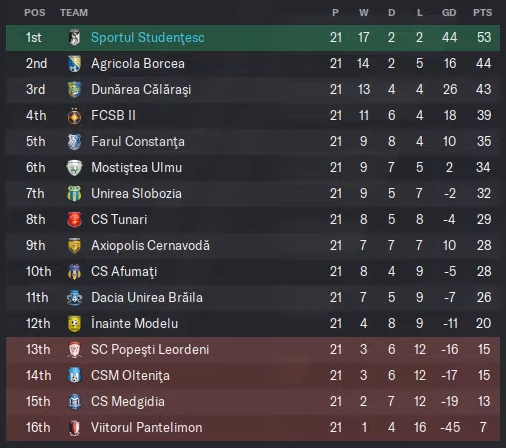Click the Agricola Borcea club badge
506x448 pixels.
pyautogui.click(x=75, y=63)
